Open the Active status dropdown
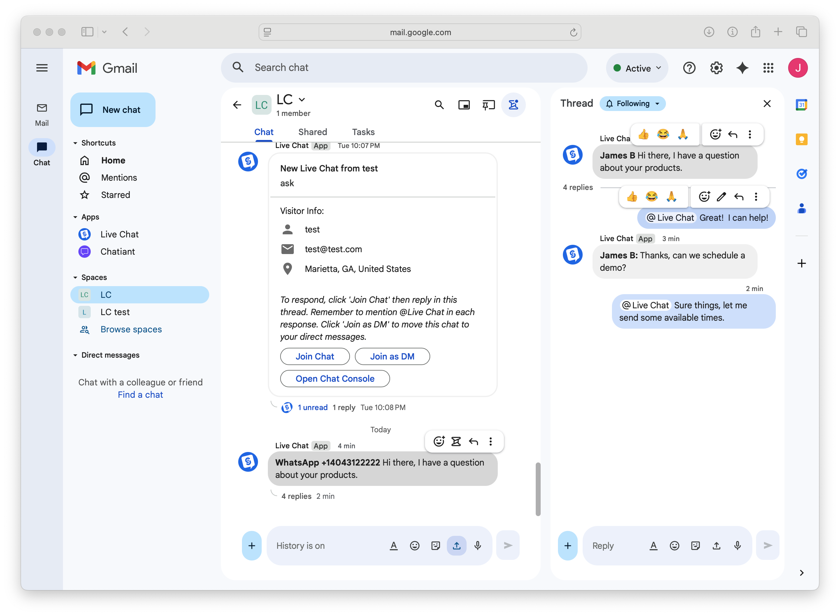This screenshot has width=840, height=616. (x=637, y=68)
